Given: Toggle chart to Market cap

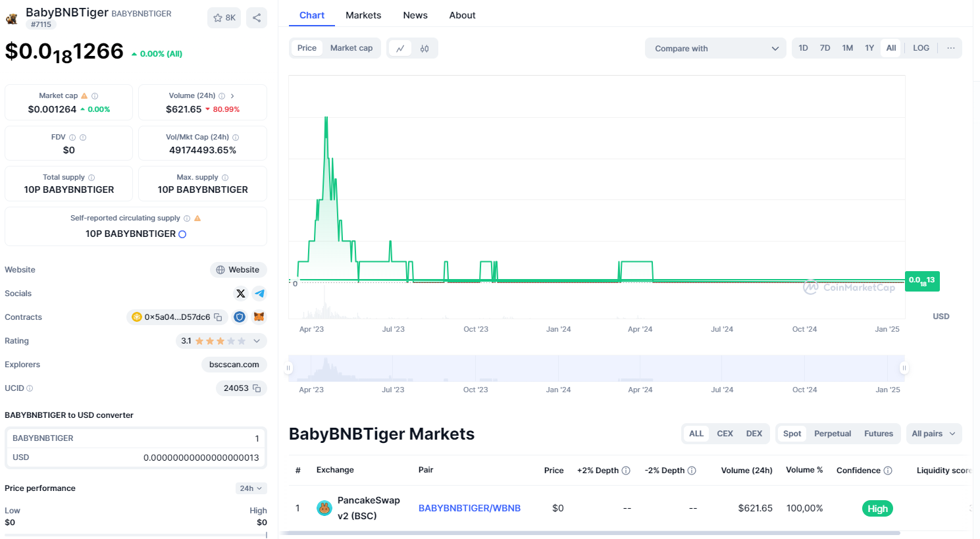Looking at the screenshot, I should click(351, 48).
